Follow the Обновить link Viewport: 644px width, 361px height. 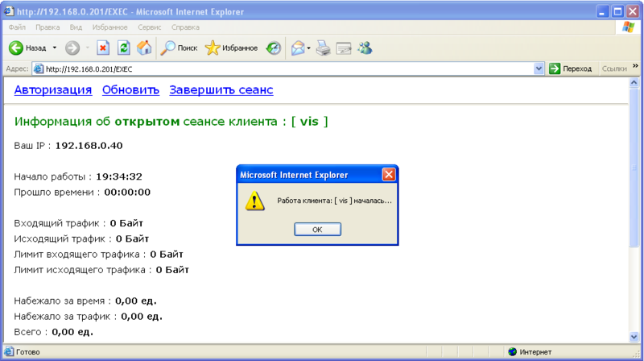pyautogui.click(x=130, y=89)
